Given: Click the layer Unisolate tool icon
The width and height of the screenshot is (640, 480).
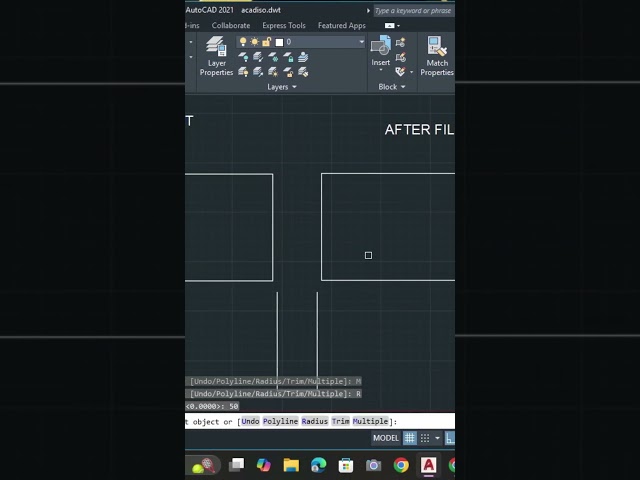Looking at the screenshot, I should click(258, 72).
